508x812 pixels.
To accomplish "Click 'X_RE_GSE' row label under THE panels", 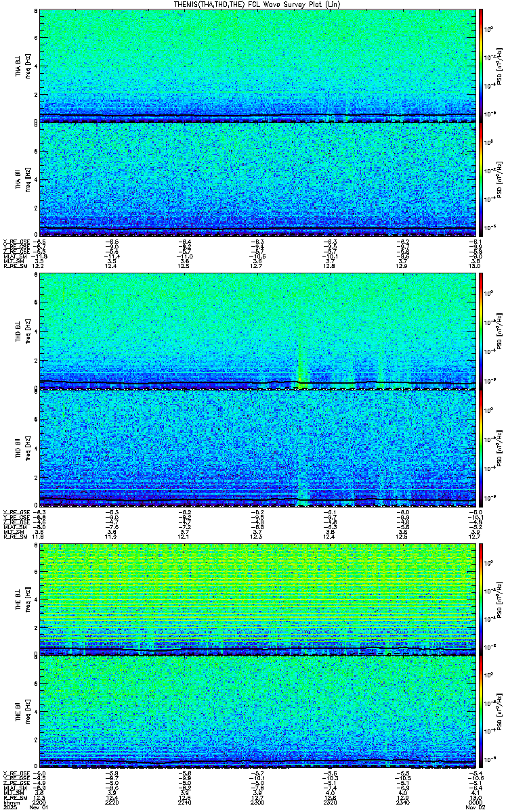I will 15,773.
